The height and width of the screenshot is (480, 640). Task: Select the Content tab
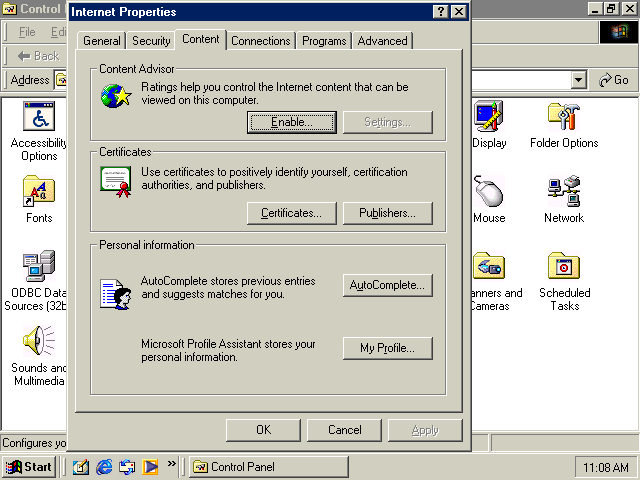point(200,39)
